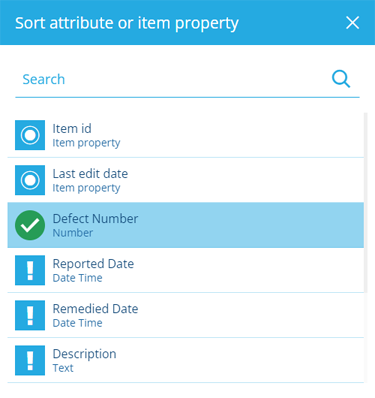Click the exclamation icon beside Remedied Date
The width and height of the screenshot is (375, 398).
(30, 315)
